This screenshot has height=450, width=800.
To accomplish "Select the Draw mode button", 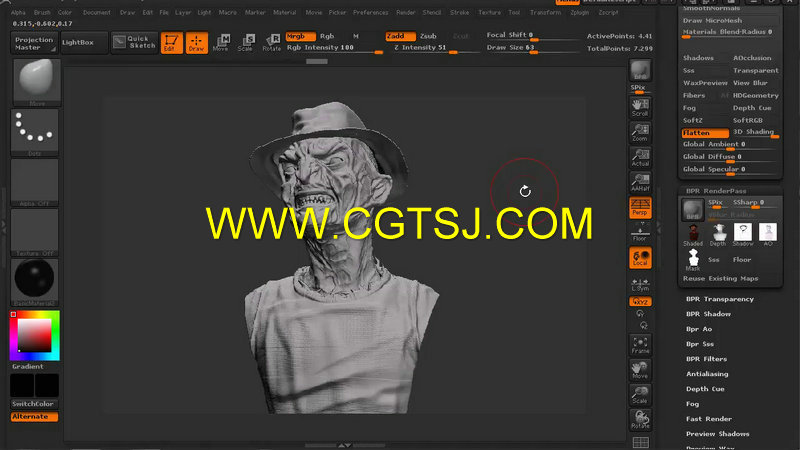I will click(x=196, y=43).
